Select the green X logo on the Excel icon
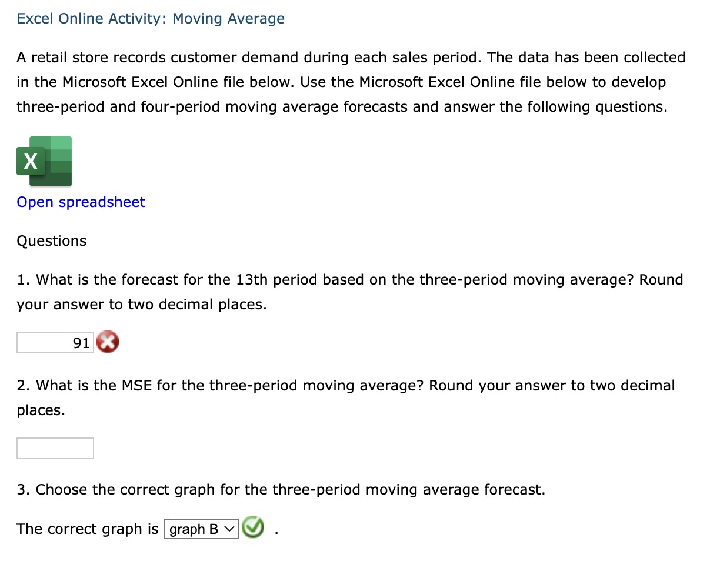This screenshot has width=720, height=588. pos(31,161)
